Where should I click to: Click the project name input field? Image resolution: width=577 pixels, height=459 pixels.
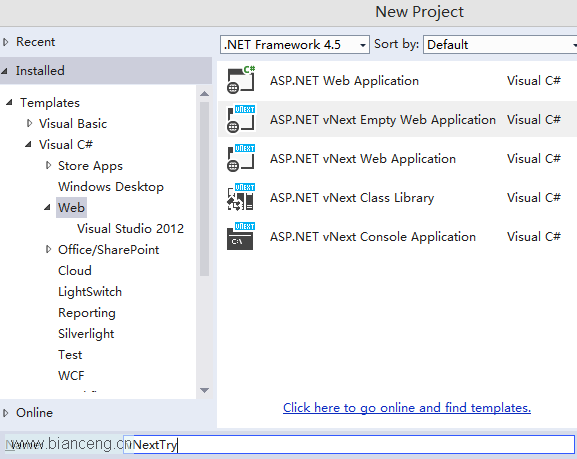coord(348,444)
